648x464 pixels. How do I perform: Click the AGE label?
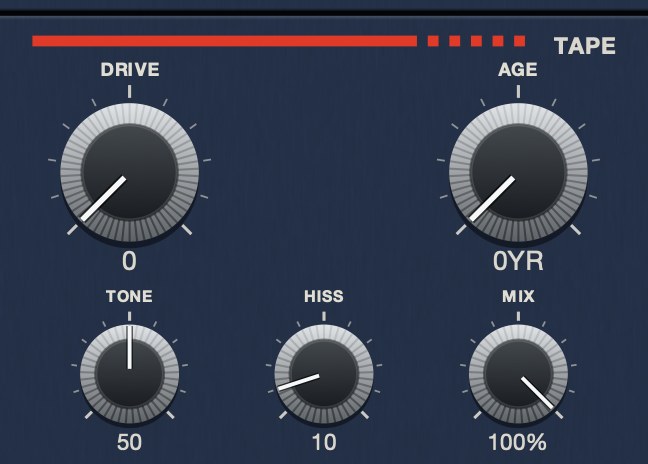518,69
